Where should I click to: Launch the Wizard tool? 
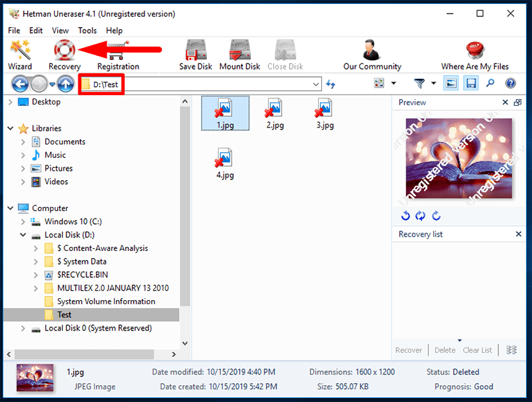(20, 55)
